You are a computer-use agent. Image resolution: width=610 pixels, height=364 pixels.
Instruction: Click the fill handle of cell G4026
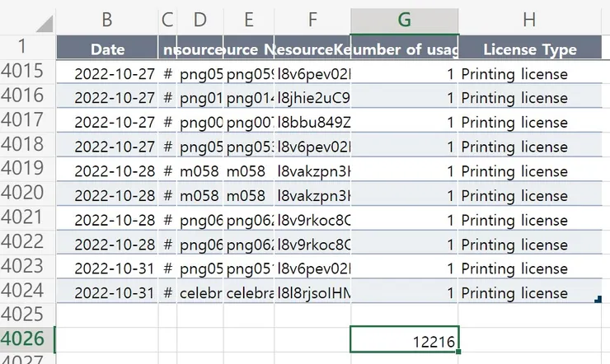pos(457,352)
